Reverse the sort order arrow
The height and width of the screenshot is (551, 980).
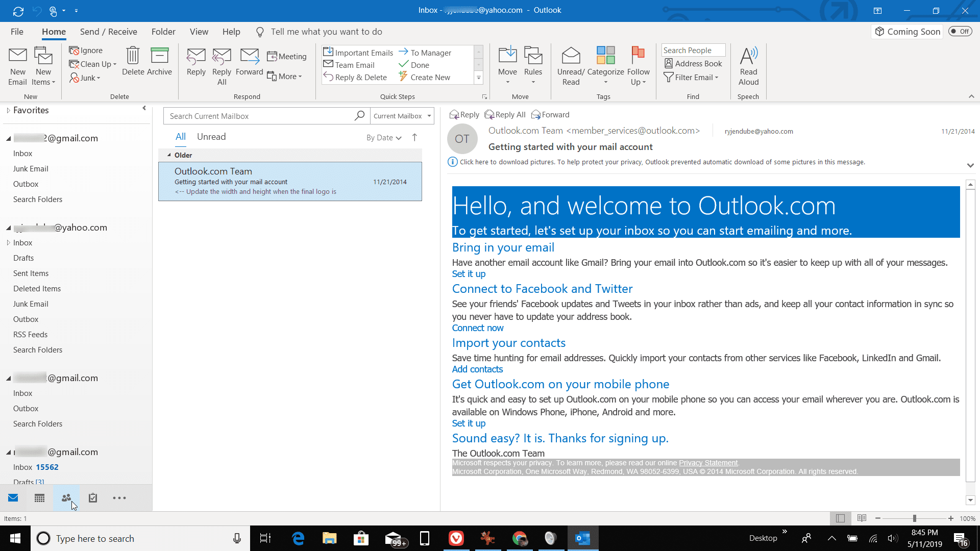(x=414, y=137)
